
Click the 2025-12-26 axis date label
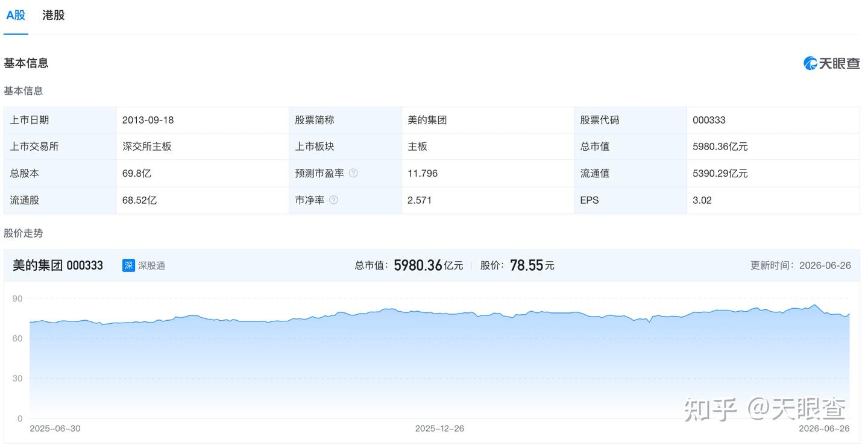click(439, 429)
